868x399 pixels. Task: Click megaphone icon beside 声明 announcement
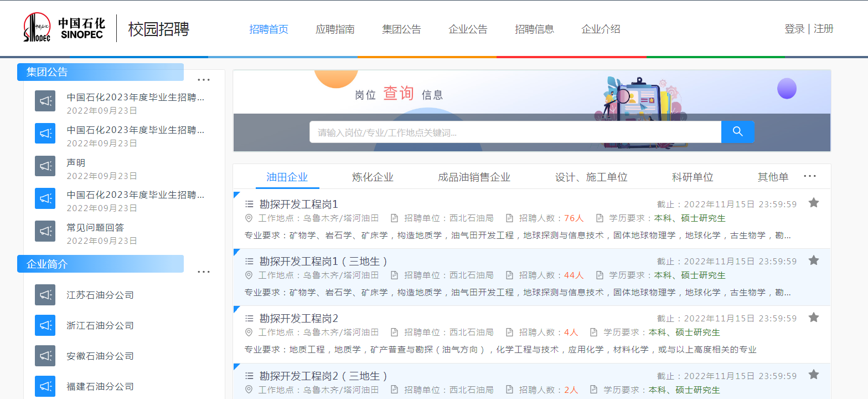(x=45, y=166)
